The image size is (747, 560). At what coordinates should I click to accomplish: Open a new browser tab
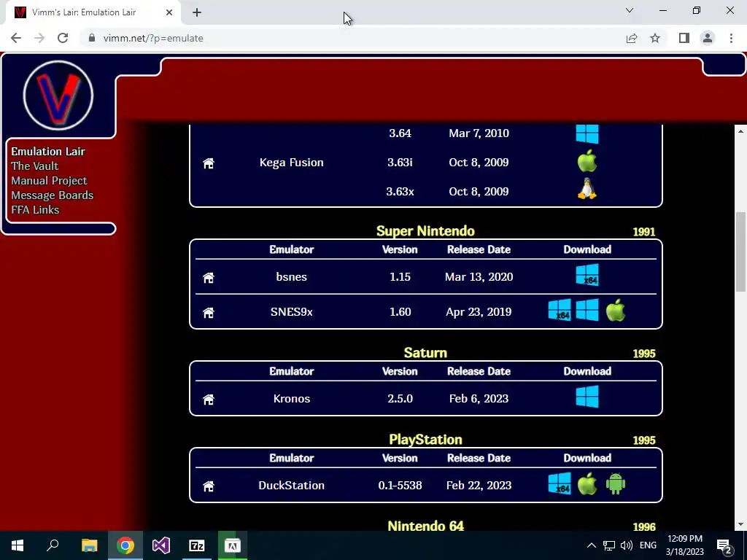pos(197,12)
